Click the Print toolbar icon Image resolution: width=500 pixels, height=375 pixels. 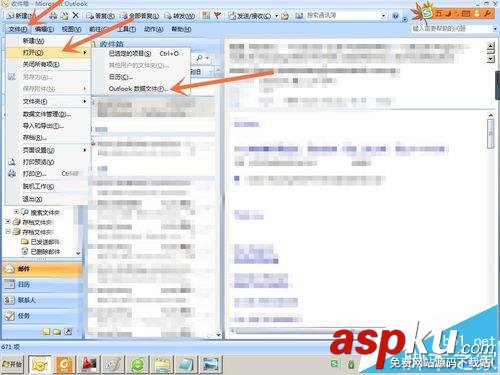tap(53, 15)
